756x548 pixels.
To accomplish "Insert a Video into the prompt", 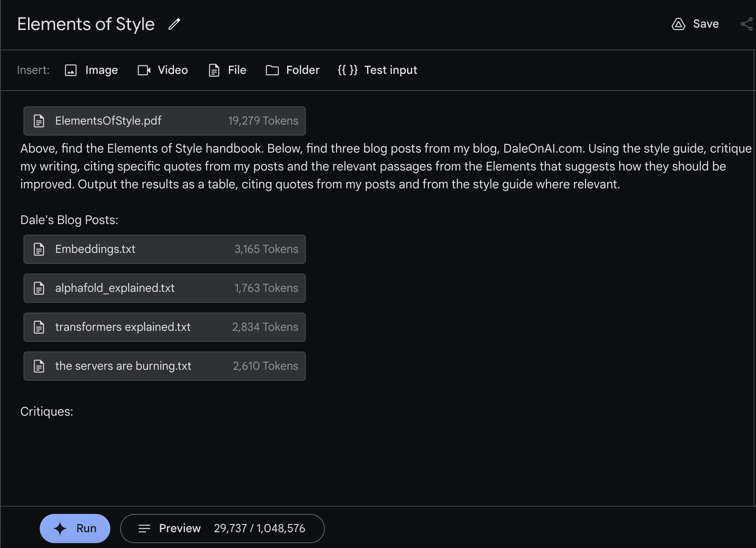I will [163, 70].
